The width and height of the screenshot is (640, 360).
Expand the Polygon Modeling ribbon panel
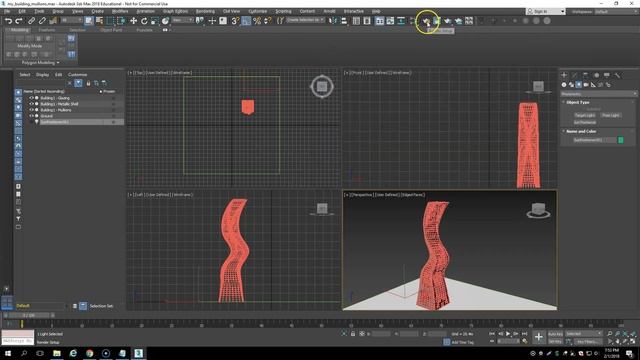click(40, 63)
